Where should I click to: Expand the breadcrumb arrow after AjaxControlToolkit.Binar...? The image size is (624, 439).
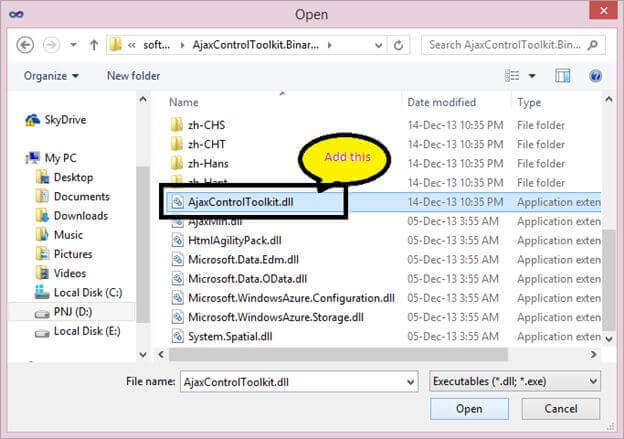pos(330,45)
